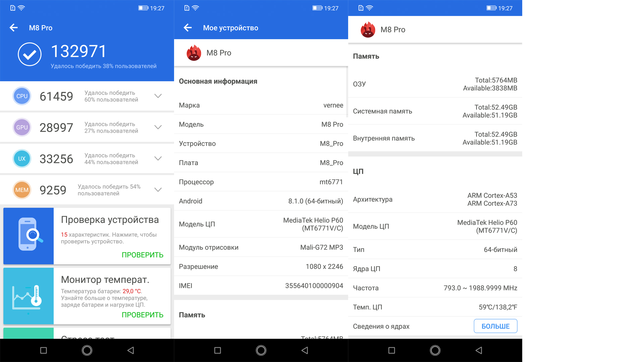Tap Wi-Fi status icon in left screen
Image resolution: width=644 pixels, height=362 pixels.
[x=21, y=8]
